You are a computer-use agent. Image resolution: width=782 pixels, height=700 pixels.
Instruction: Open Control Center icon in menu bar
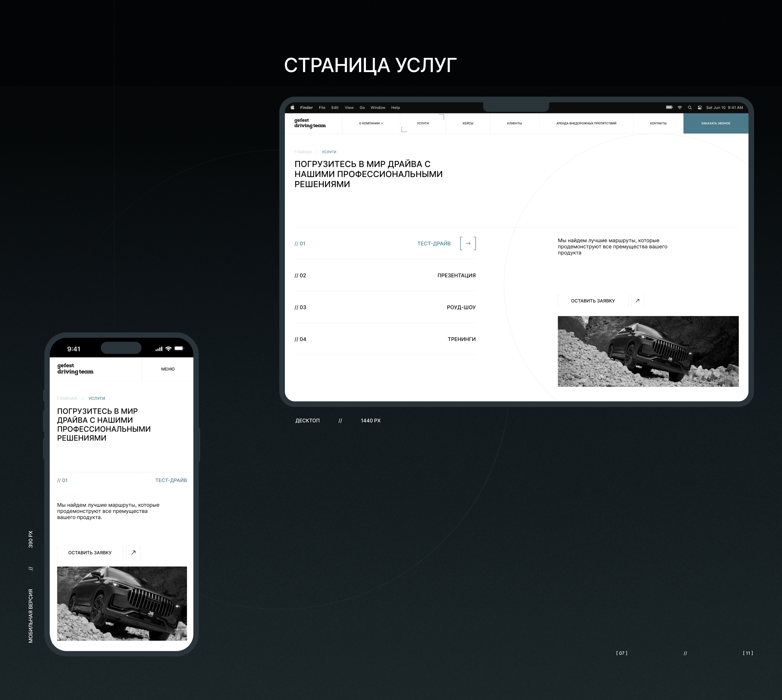(x=700, y=108)
